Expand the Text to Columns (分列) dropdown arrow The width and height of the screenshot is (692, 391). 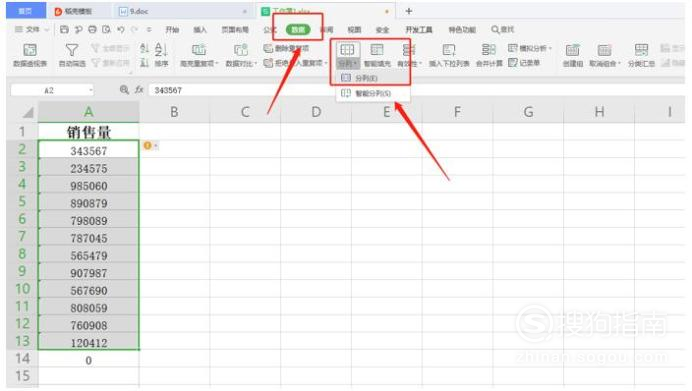[x=355, y=64]
